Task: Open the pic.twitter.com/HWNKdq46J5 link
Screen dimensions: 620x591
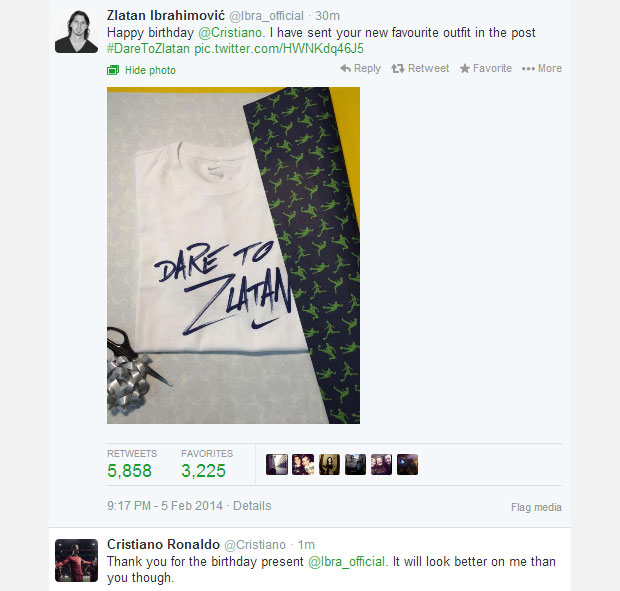Action: (279, 49)
